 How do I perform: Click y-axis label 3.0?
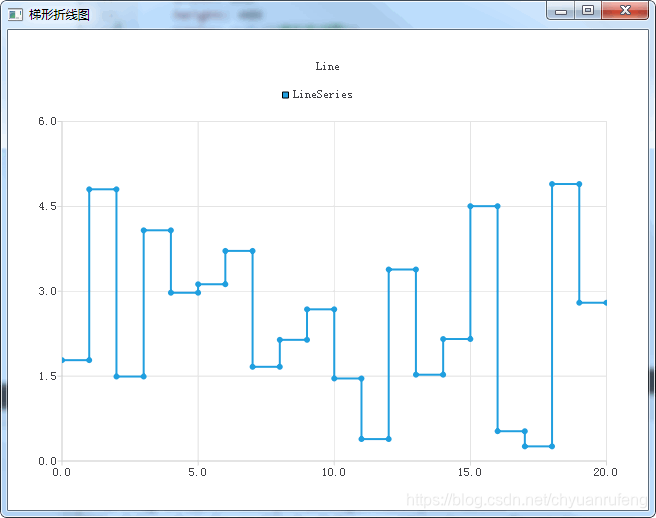tap(47, 291)
